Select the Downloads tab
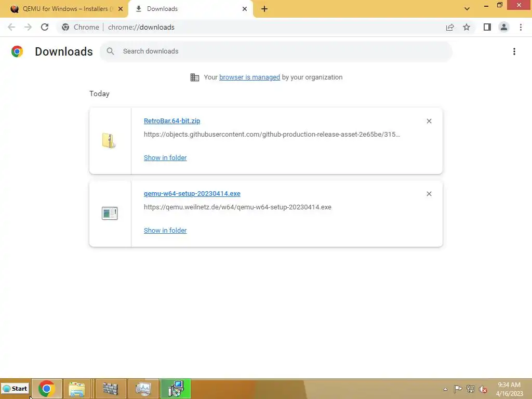This screenshot has height=399, width=532. click(x=190, y=9)
